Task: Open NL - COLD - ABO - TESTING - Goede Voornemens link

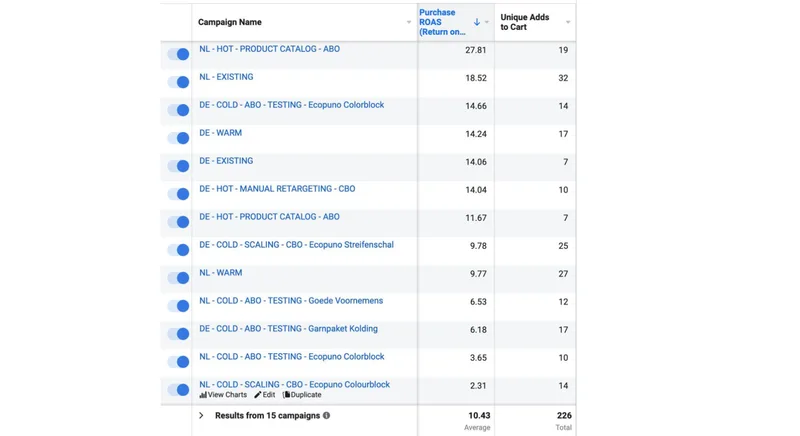Action: (x=291, y=301)
